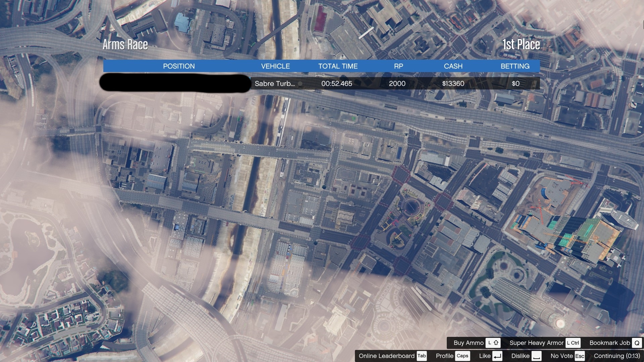Click the Enter key icon next to Like

[497, 356]
